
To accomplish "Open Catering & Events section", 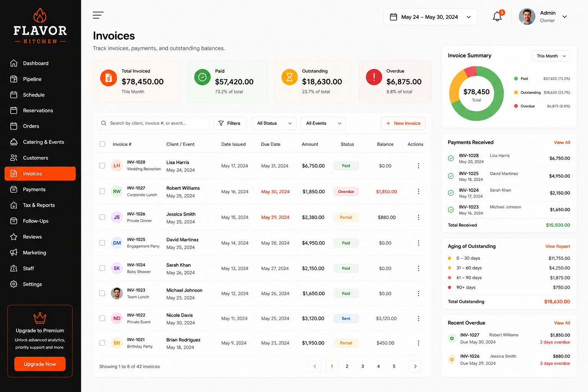I will (x=40, y=142).
